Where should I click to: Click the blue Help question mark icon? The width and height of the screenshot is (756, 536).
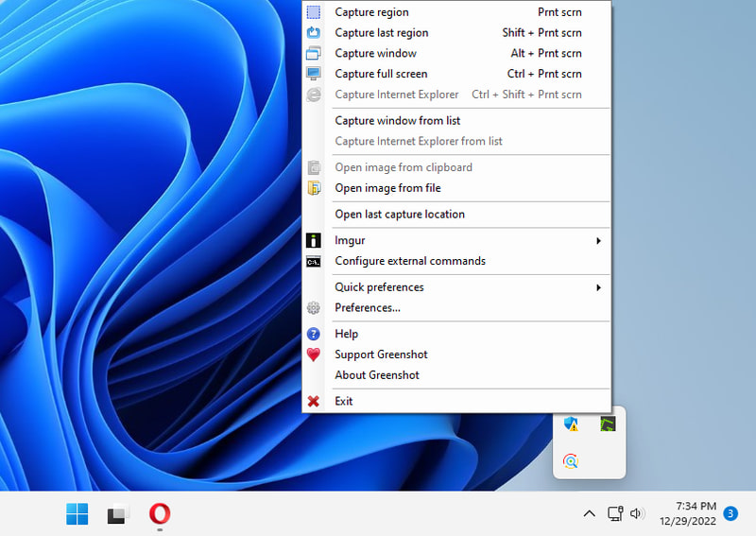point(314,334)
